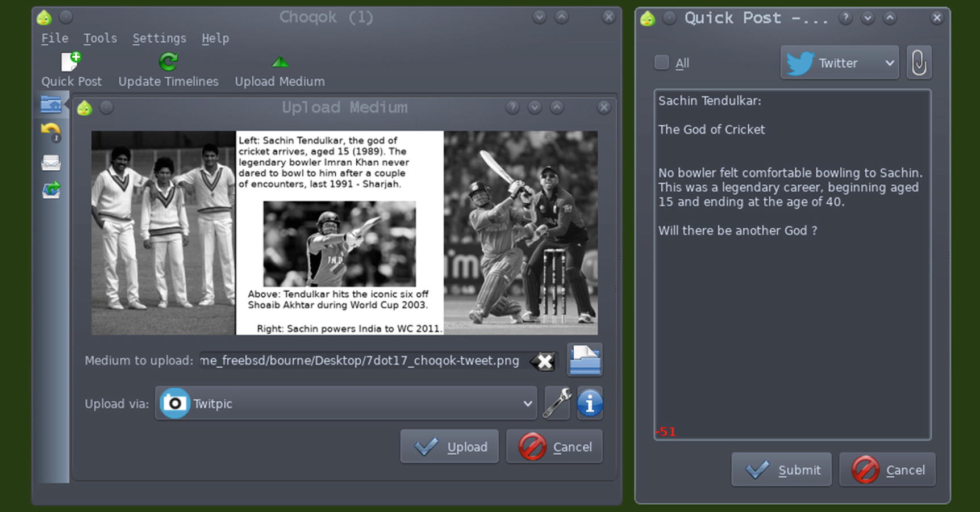Clear the medium file path field
The height and width of the screenshot is (512, 980).
point(544,361)
